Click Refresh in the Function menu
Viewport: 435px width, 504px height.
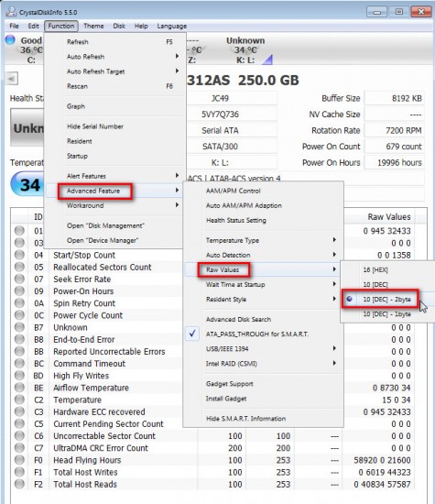point(114,42)
